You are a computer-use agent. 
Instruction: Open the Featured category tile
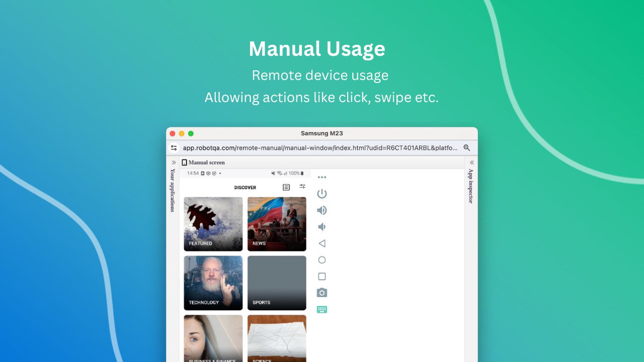pos(213,224)
